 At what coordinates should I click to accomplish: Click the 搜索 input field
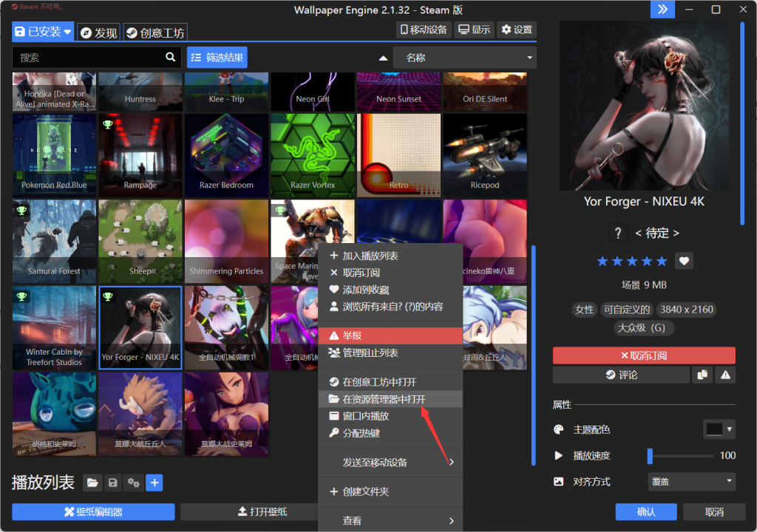point(96,58)
